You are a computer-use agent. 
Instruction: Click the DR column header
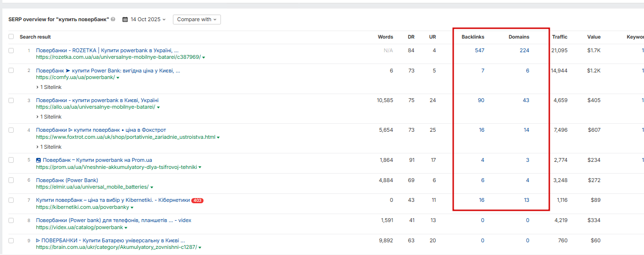point(411,37)
